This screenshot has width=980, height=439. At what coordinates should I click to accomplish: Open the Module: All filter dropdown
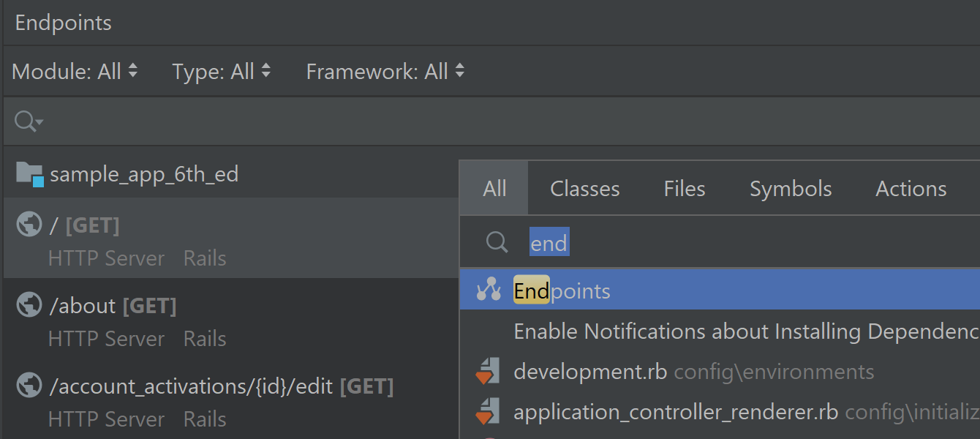point(75,72)
